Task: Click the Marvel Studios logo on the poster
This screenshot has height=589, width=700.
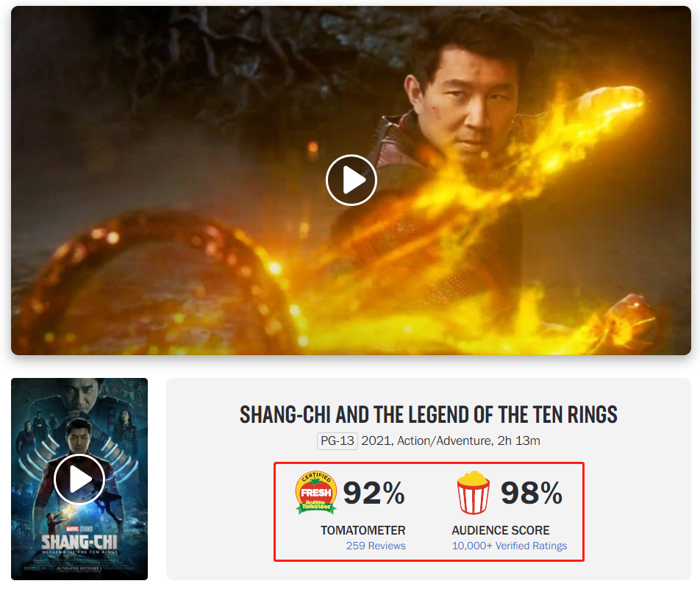Action: coord(79,529)
